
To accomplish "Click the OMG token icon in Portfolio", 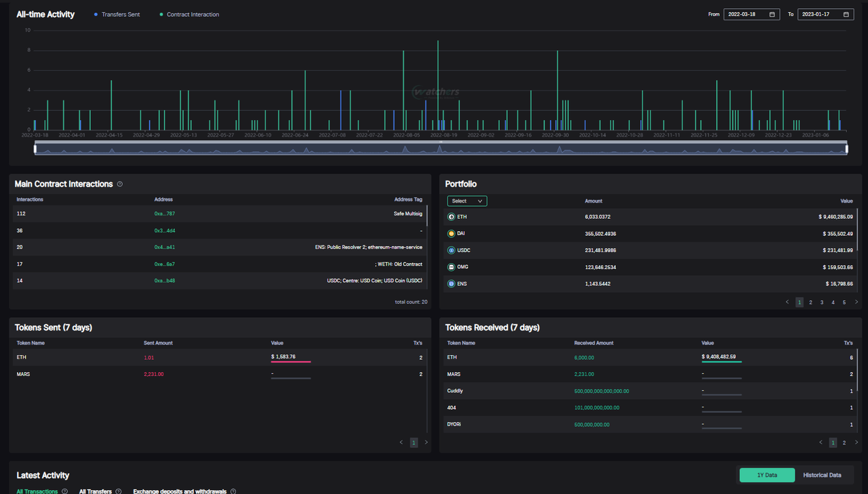I will tap(452, 267).
